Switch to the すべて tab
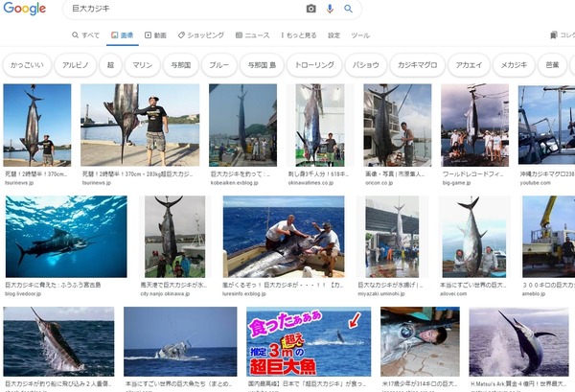This screenshot has width=575, height=392. tap(86, 35)
